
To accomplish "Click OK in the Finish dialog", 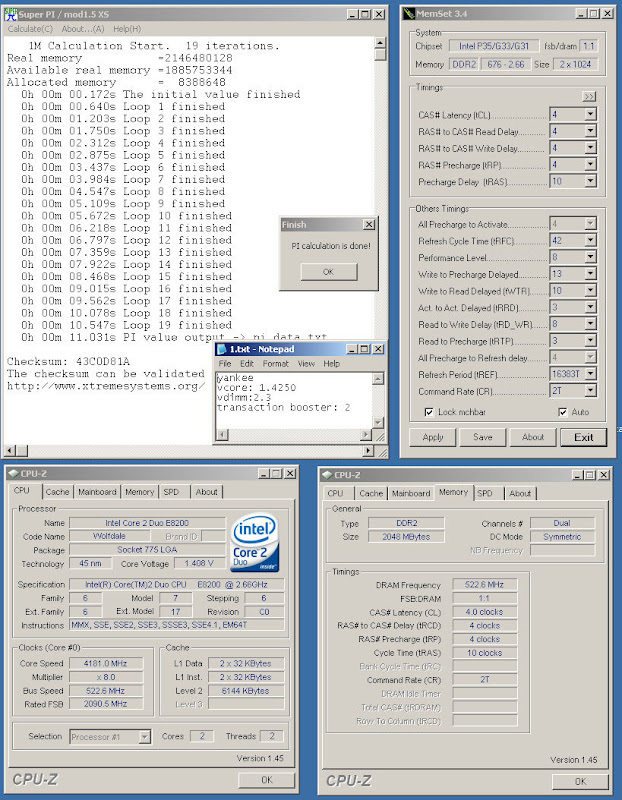I will coord(329,272).
